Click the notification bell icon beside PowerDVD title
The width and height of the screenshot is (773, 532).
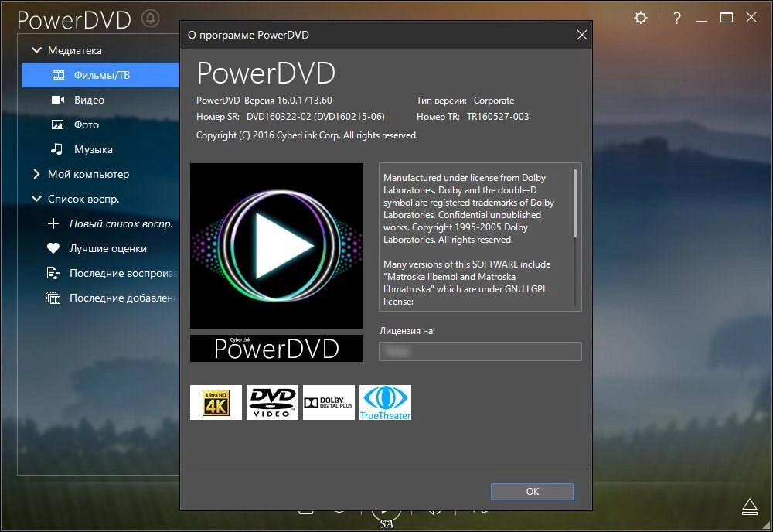151,19
